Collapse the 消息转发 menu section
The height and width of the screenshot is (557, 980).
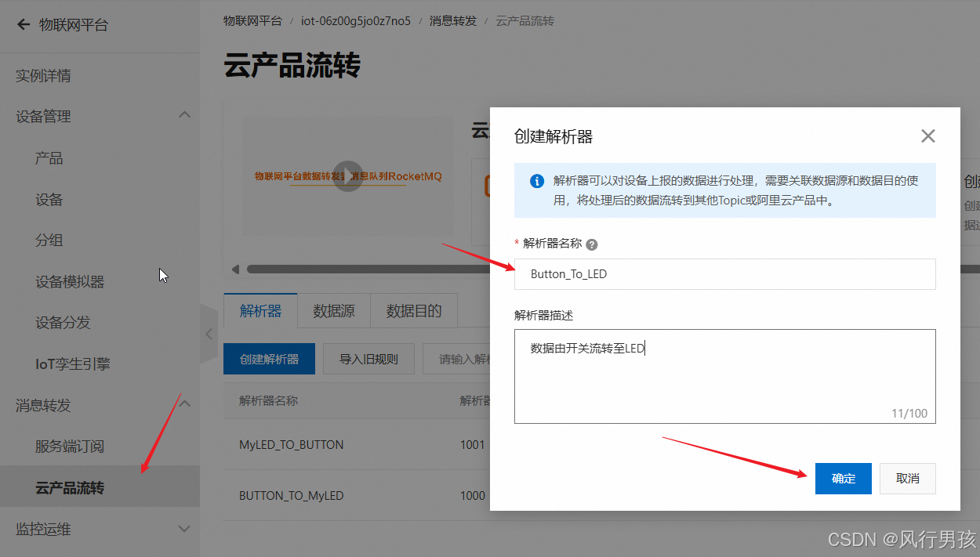point(184,404)
